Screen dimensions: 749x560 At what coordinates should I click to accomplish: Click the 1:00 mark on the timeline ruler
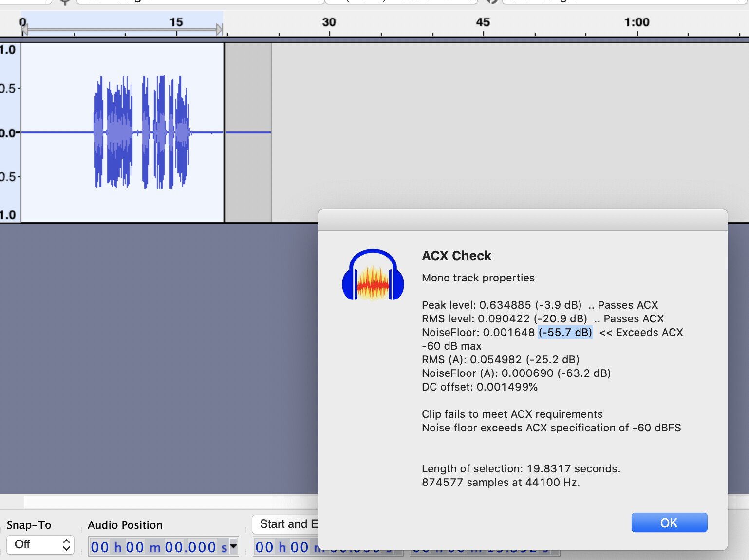point(637,22)
